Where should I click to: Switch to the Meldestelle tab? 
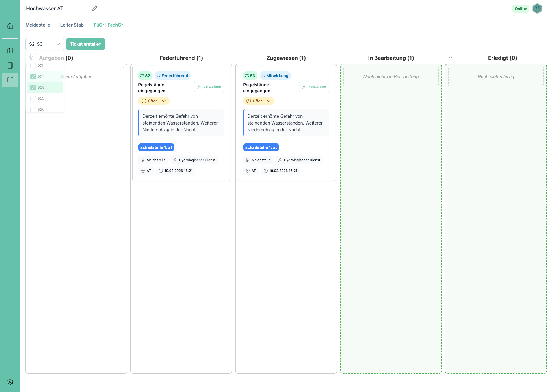[38, 25]
